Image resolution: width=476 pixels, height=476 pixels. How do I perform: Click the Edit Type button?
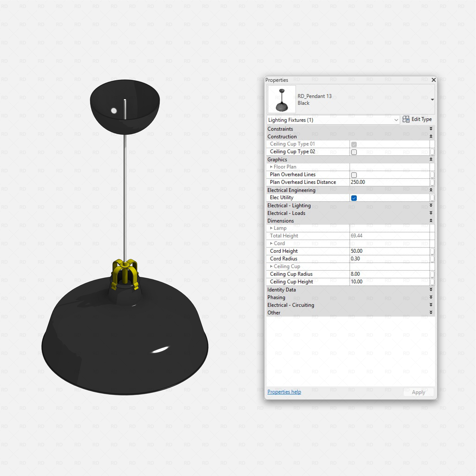tap(417, 119)
